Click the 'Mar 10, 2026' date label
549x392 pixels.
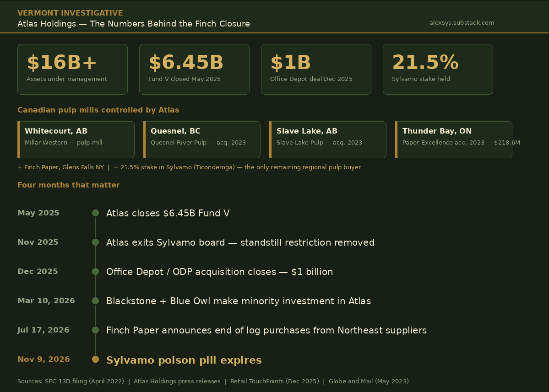46,301
